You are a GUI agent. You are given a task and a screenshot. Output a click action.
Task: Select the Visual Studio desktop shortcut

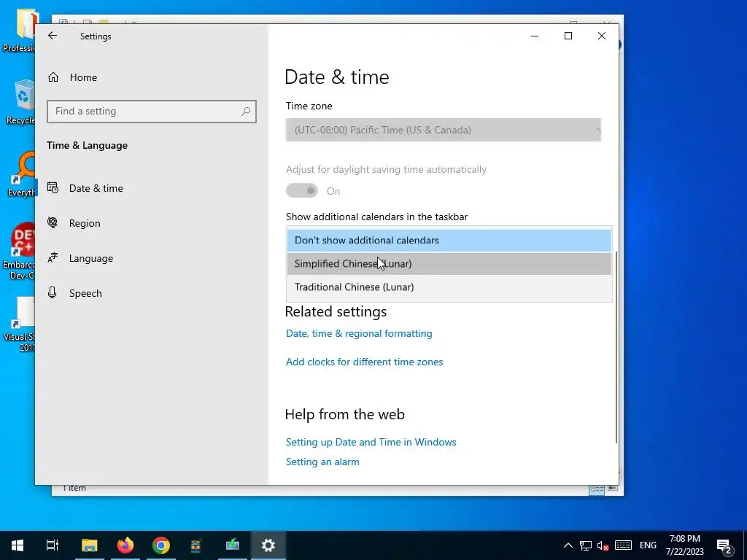click(19, 324)
